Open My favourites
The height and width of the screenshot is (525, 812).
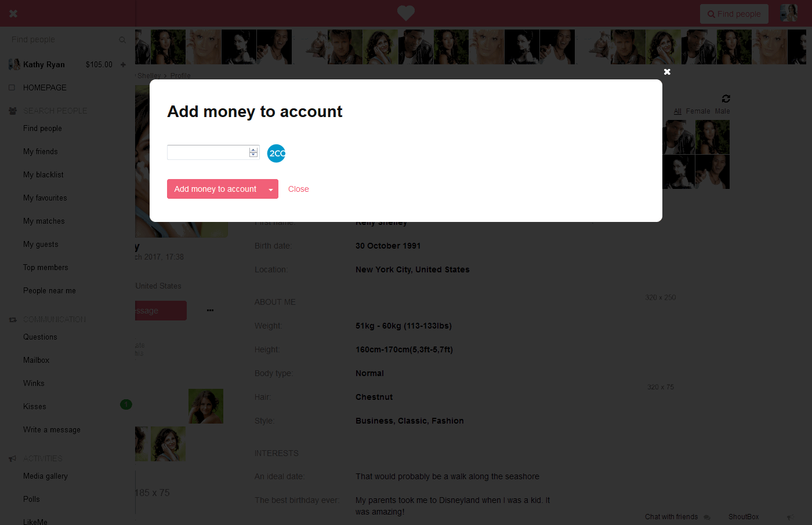pos(45,198)
